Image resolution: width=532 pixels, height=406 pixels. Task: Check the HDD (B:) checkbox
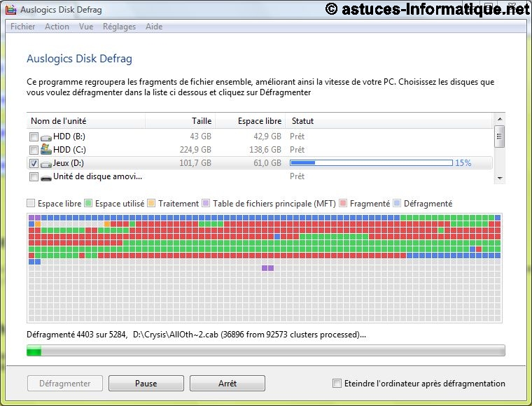click(34, 136)
